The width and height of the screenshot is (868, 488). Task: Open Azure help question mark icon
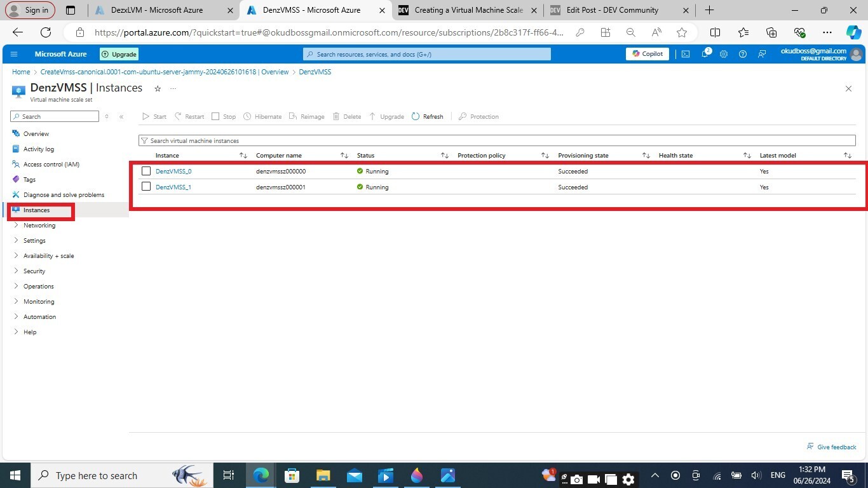tap(742, 54)
